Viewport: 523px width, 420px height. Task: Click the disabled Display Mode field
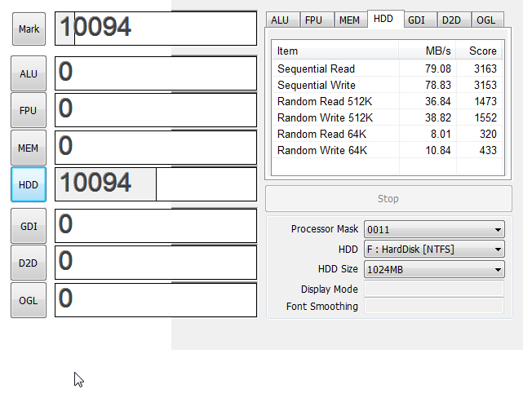(x=434, y=289)
